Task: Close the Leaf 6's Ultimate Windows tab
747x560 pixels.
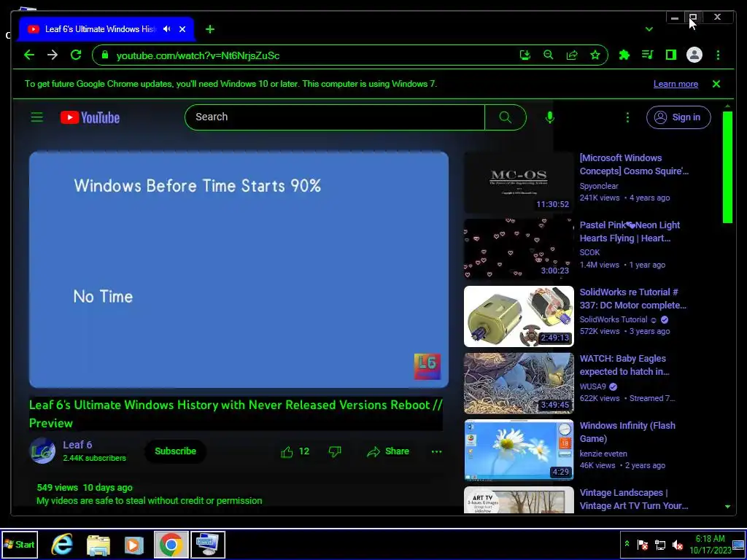Action: 182,29
